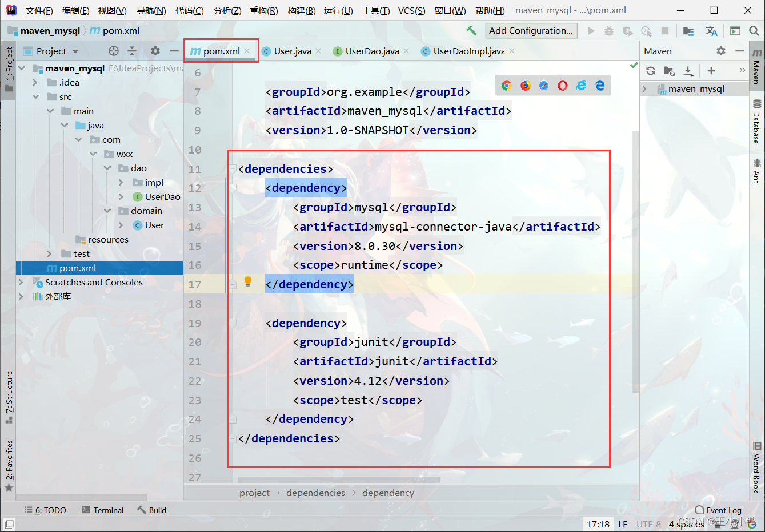Click the Translate icon in toolbar
The image size is (765, 532).
point(711,31)
